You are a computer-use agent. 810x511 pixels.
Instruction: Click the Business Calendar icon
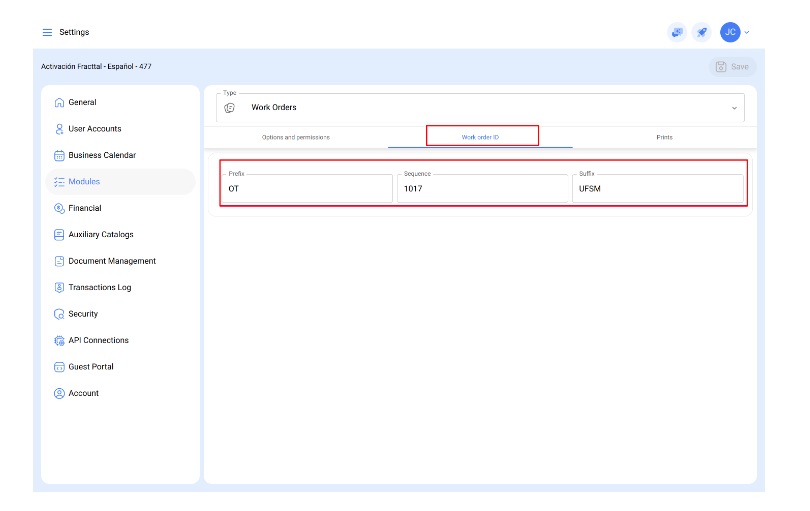(x=59, y=155)
